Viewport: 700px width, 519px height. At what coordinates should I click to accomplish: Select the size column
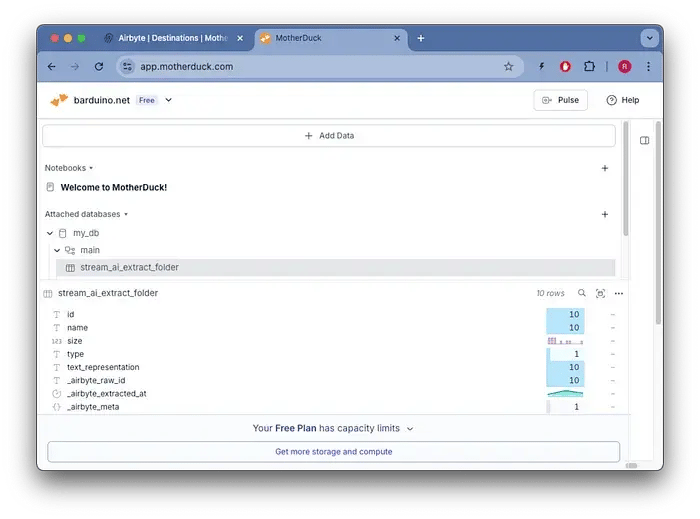pyautogui.click(x=75, y=341)
